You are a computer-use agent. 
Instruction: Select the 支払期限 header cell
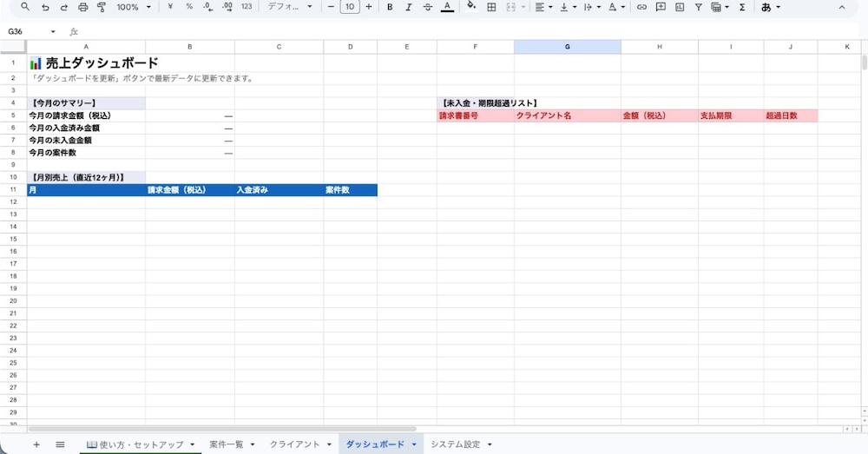tap(731, 115)
